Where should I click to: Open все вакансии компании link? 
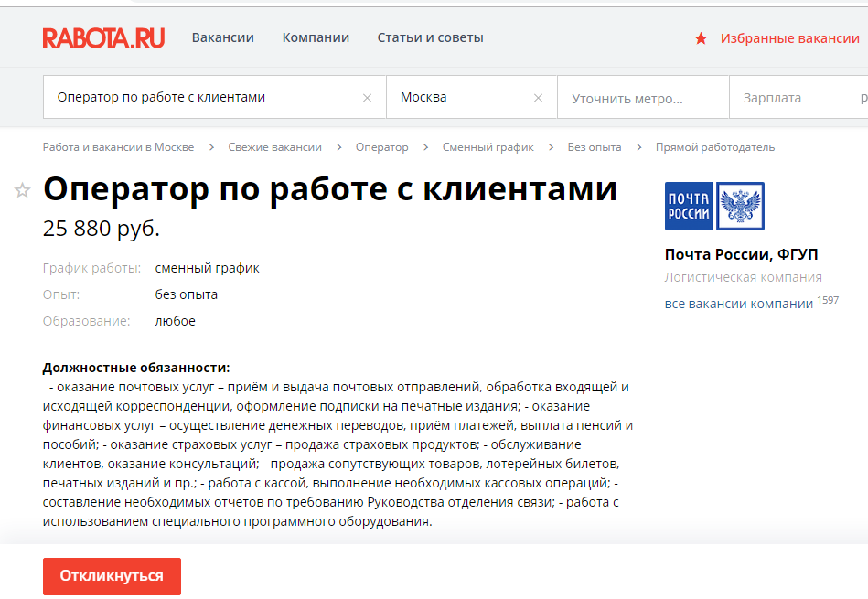(x=739, y=302)
